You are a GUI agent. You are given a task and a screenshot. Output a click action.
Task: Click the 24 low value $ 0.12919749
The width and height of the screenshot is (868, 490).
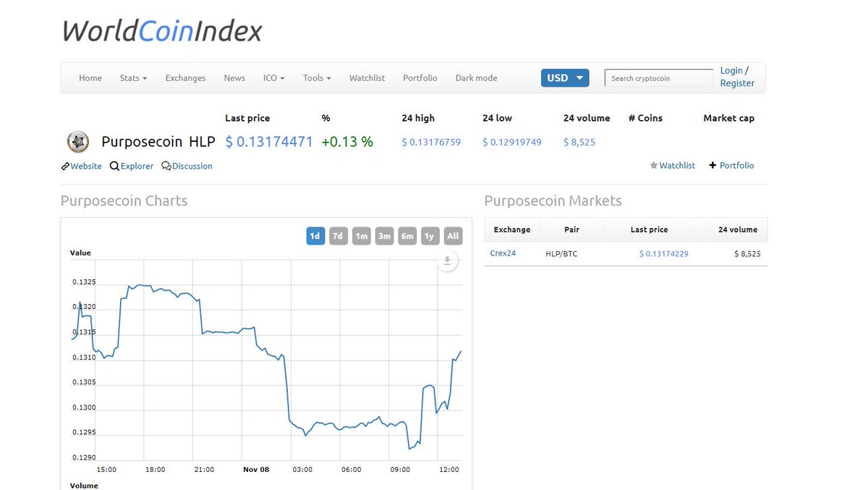512,143
